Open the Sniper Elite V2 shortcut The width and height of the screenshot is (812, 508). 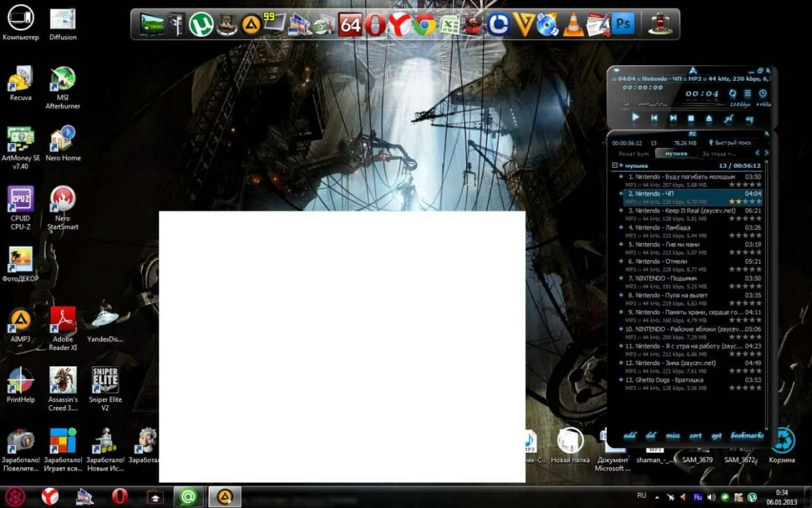[x=105, y=389]
